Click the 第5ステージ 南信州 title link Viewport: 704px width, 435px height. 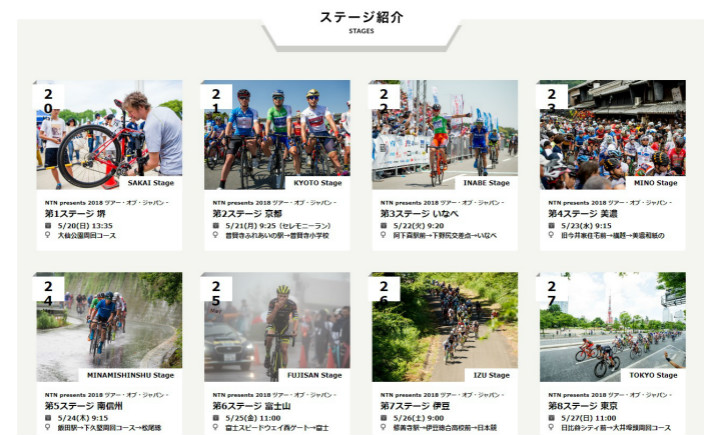[x=84, y=406]
